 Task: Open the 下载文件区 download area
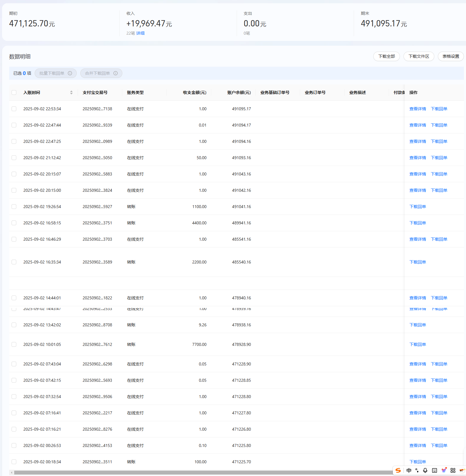(419, 56)
